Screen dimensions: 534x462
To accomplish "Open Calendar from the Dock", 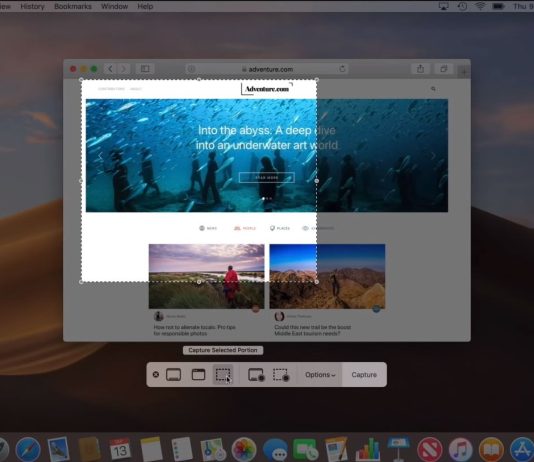I will click(120, 449).
